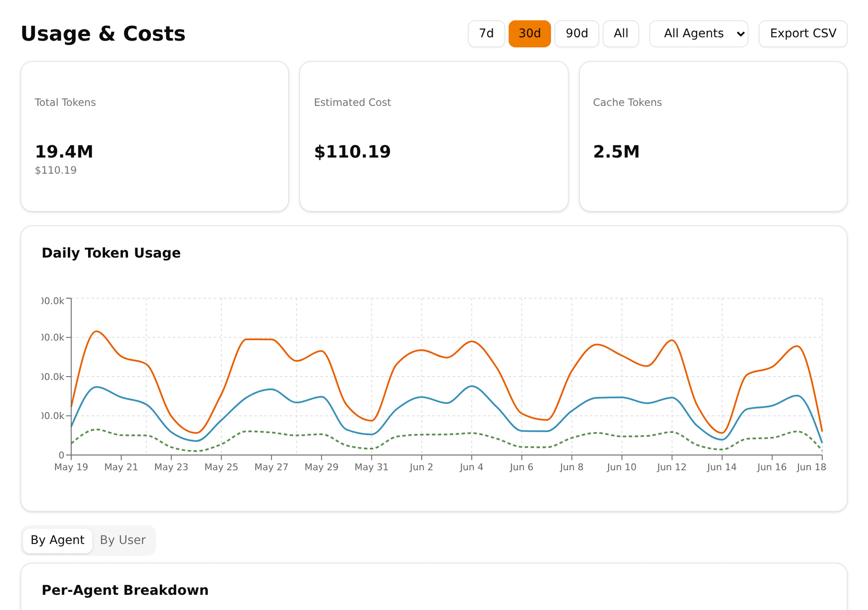Viewport: 868px width, 610px height.
Task: Click the Total Tokens label
Action: (65, 102)
